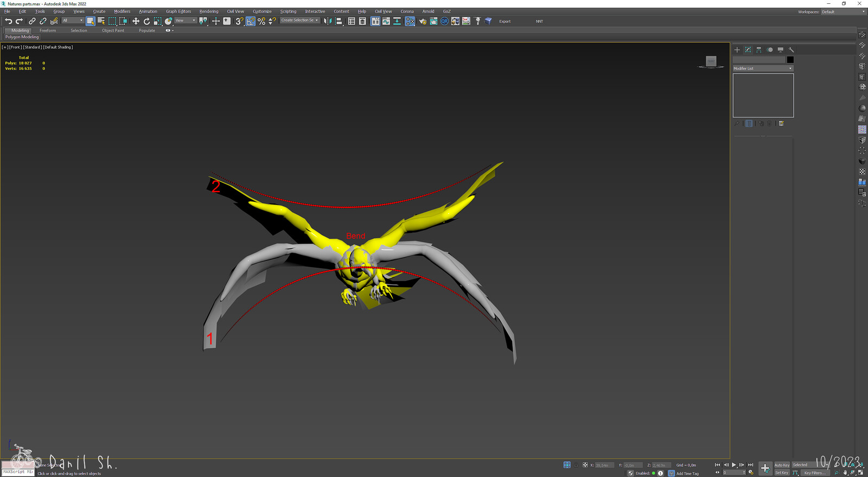Viewport: 868px width, 477px height.
Task: Go to the start frame
Action: [717, 465]
